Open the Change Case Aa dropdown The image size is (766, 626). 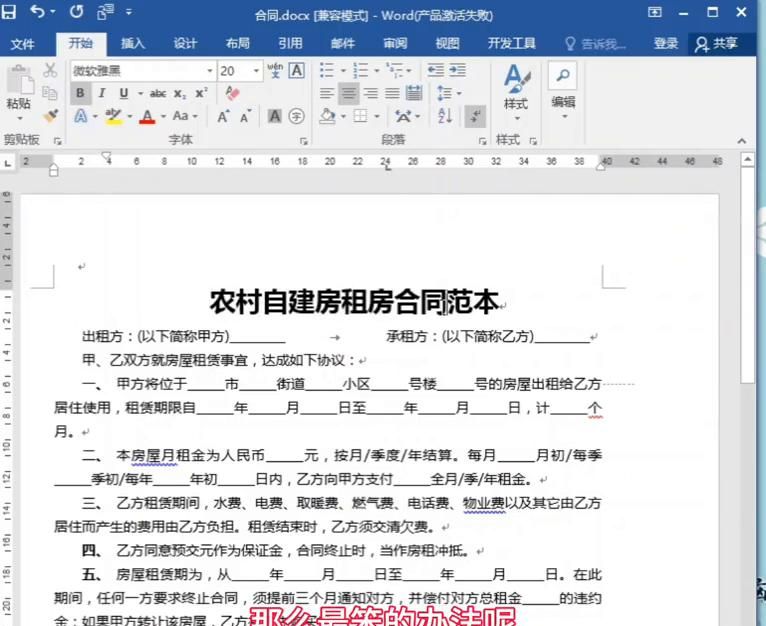(x=185, y=116)
